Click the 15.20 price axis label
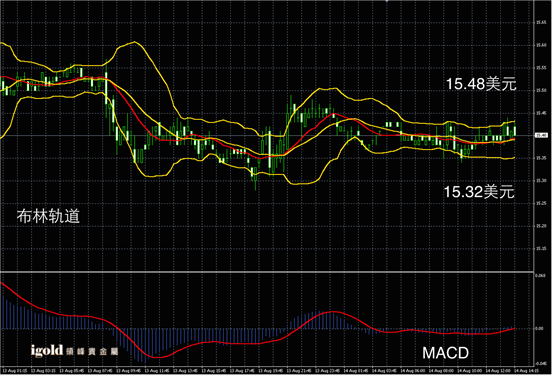The image size is (552, 375). (541, 226)
